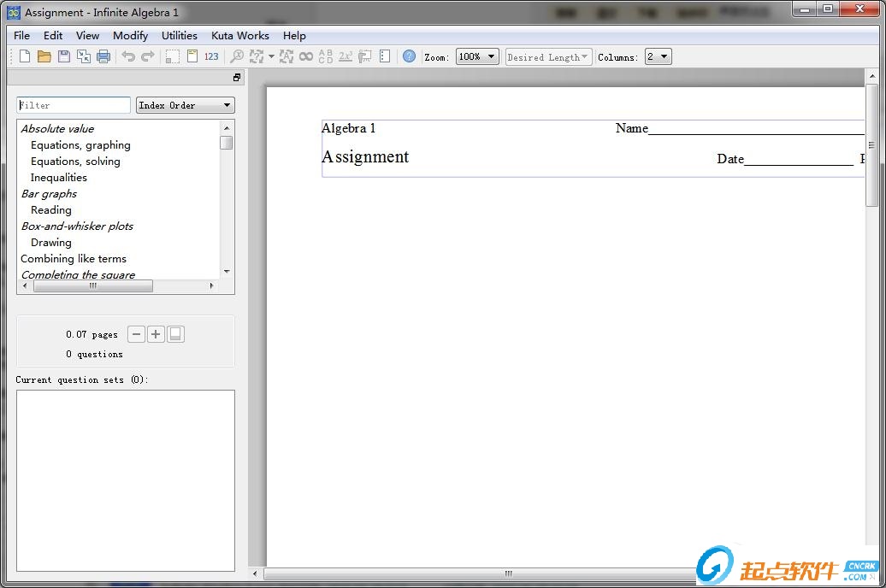Click the Current question sets list box
This screenshot has width=886, height=588.
point(126,480)
